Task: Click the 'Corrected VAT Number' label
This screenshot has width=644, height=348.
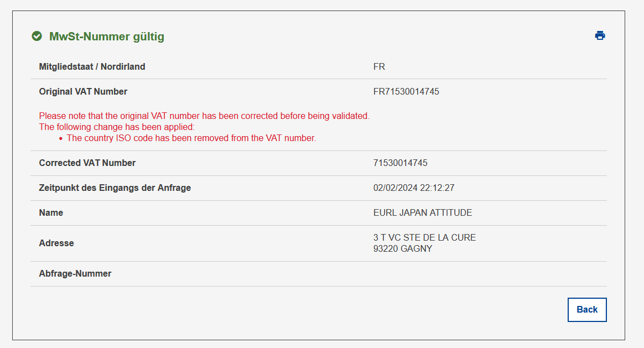Action: tap(87, 163)
